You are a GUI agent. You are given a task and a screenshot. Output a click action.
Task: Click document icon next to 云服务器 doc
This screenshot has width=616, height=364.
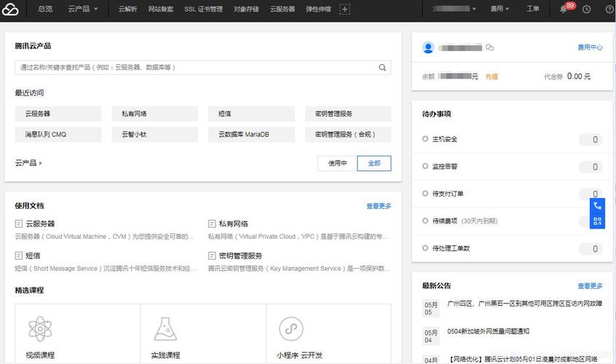(x=18, y=223)
